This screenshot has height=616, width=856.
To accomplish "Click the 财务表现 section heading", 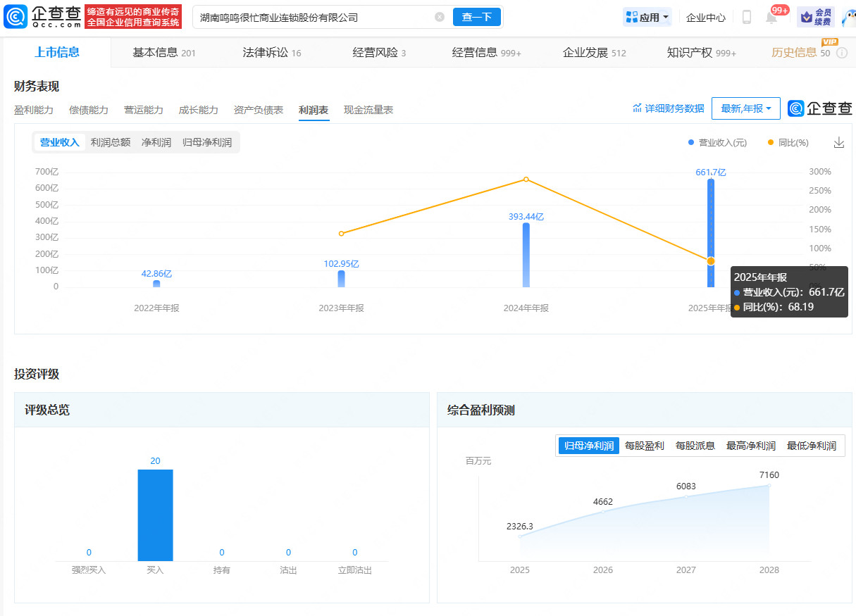I will pyautogui.click(x=37, y=86).
